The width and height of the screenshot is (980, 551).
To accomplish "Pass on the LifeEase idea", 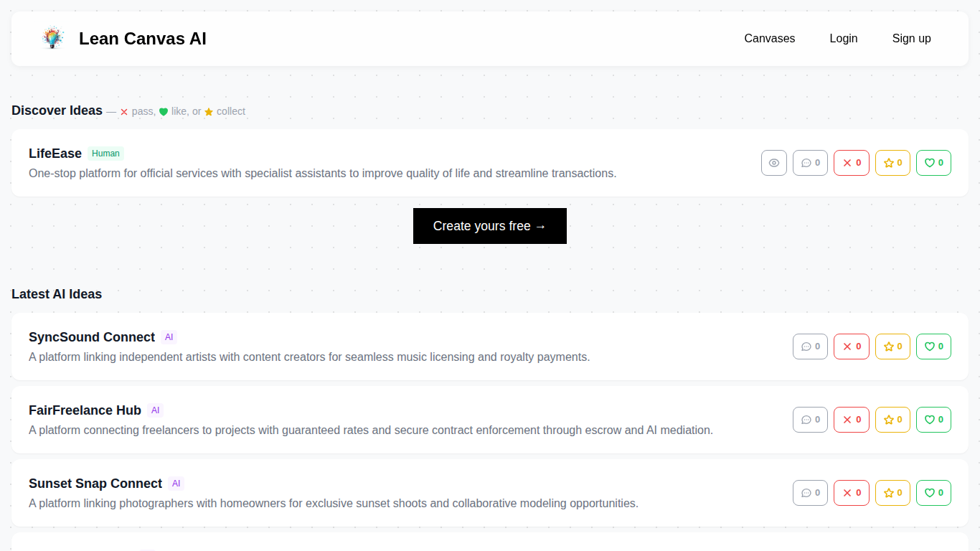I will (x=852, y=163).
